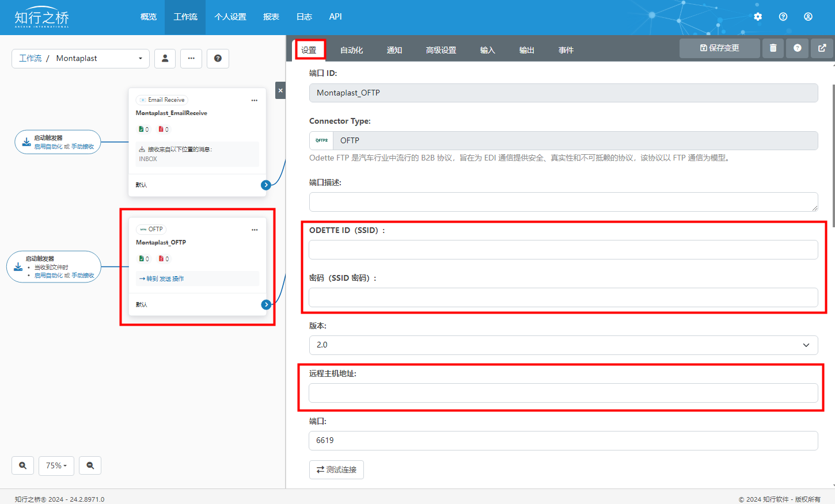Image resolution: width=835 pixels, height=504 pixels.
Task: Go to the 概览 menu
Action: [149, 17]
